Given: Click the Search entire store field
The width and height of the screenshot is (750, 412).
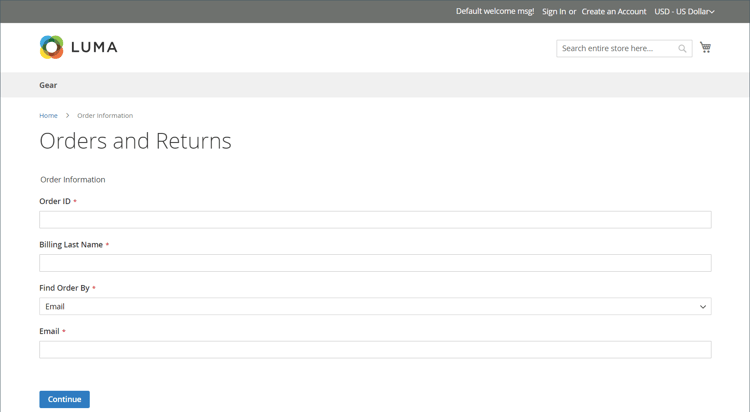Looking at the screenshot, I should 616,48.
